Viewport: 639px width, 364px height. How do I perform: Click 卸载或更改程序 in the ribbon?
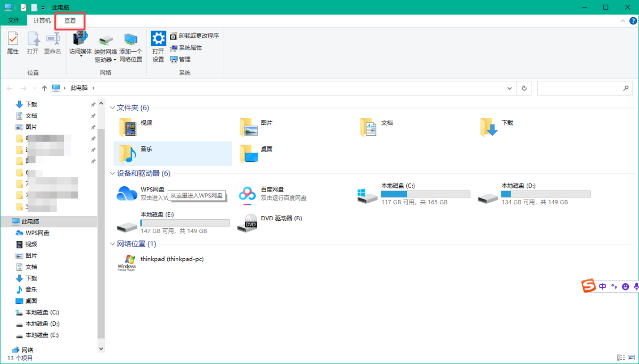pos(194,36)
